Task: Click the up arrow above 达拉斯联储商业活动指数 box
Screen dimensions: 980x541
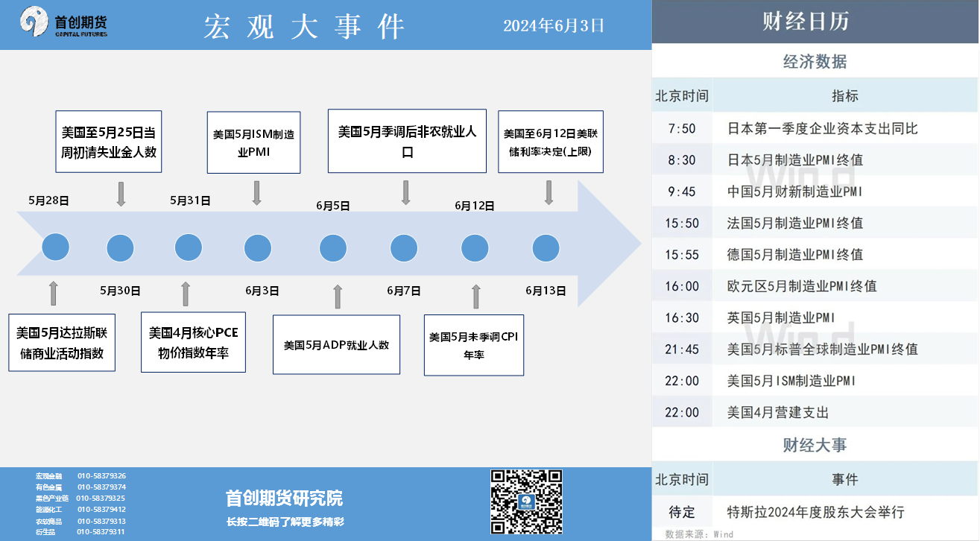Action: click(53, 293)
